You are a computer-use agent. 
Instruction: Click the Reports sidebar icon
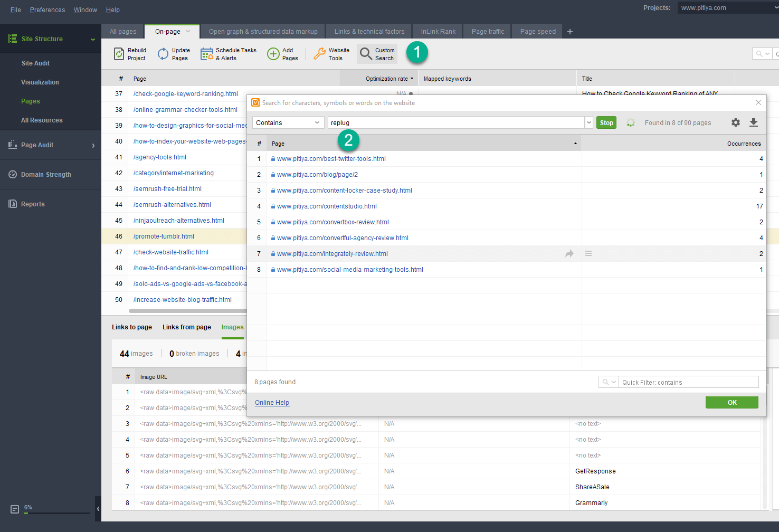pyautogui.click(x=13, y=204)
